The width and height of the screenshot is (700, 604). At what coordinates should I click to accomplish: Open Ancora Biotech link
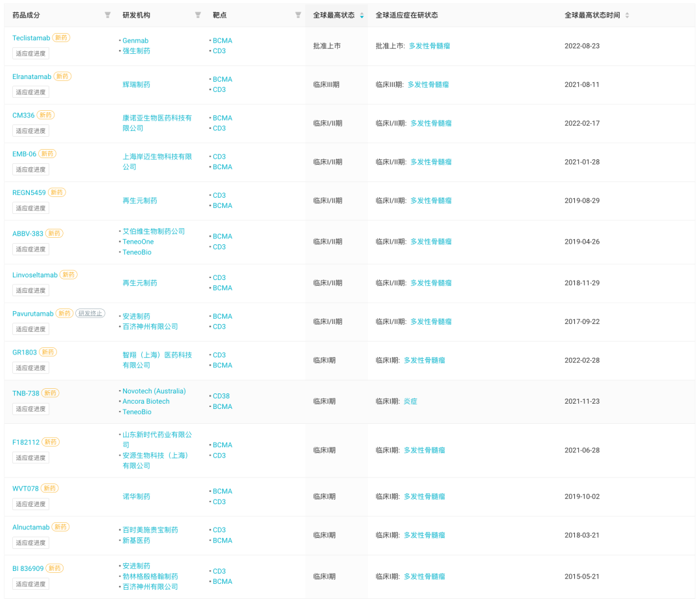click(x=146, y=401)
